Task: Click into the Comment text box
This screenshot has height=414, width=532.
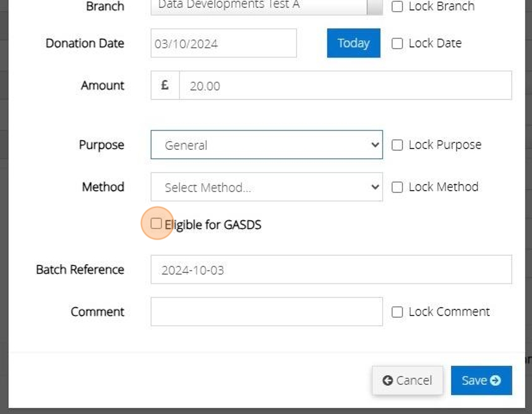Action: (267, 312)
